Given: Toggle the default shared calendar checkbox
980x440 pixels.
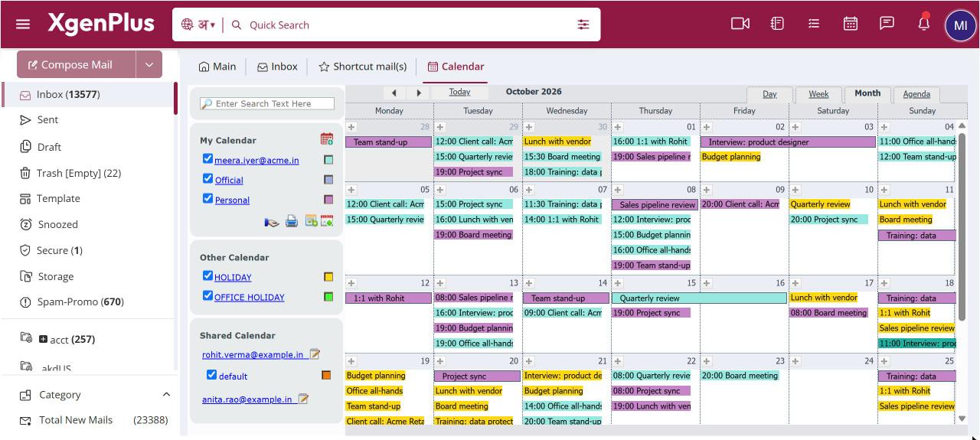Looking at the screenshot, I should pyautogui.click(x=212, y=375).
